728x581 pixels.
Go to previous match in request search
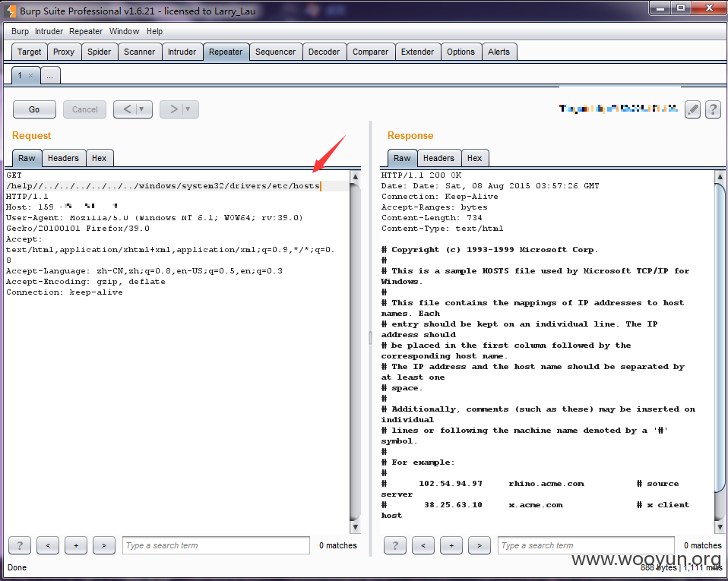pyautogui.click(x=48, y=545)
